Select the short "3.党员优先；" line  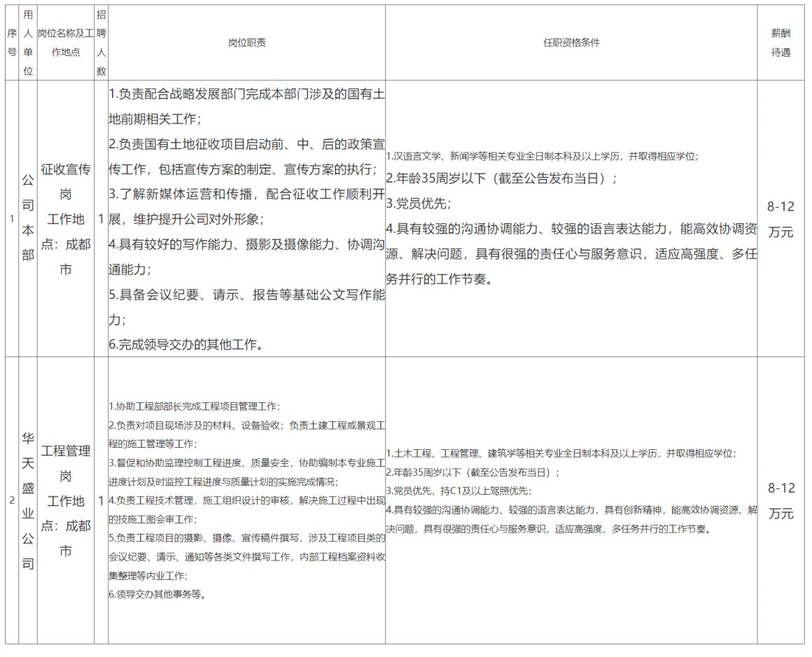[419, 204]
